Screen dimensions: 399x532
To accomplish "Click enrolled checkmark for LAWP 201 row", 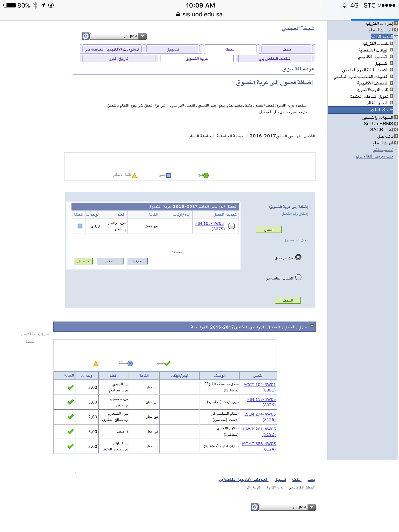I will (70, 431).
